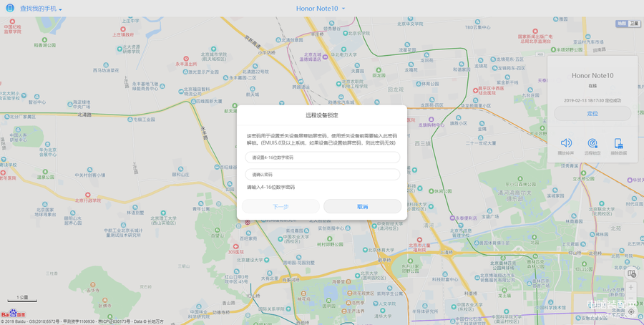Click the map recenter target icon
This screenshot has height=325, width=644.
(631, 312)
